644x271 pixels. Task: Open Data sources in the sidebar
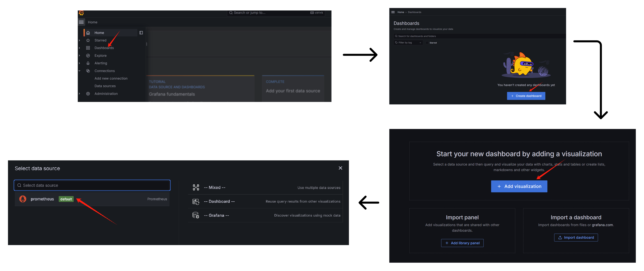(105, 86)
